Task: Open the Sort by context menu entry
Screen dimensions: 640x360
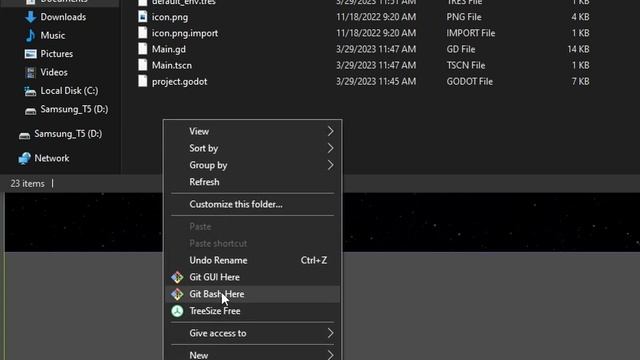Action: (253, 148)
